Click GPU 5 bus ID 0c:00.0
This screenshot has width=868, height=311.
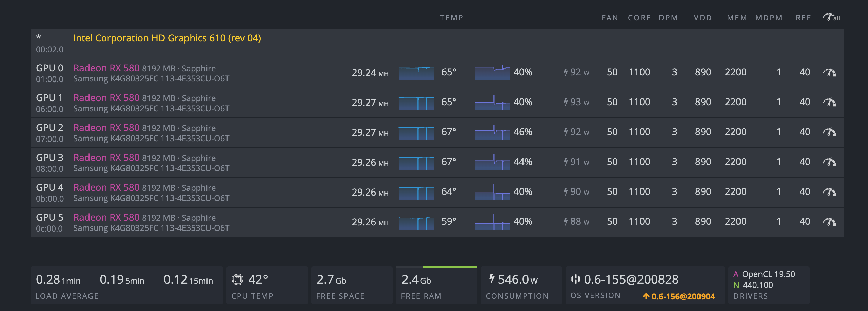(49, 228)
